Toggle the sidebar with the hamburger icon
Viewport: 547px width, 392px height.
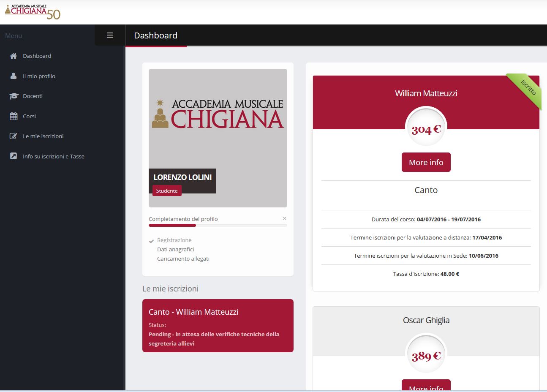click(x=110, y=35)
